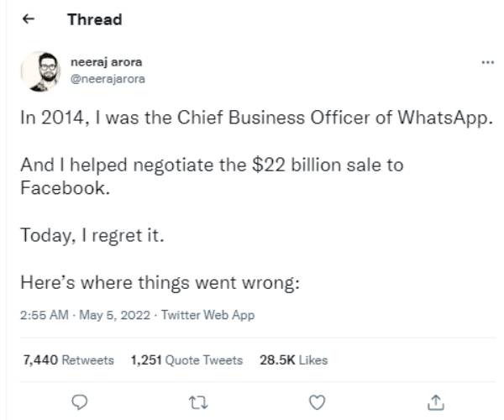Open neeraj arora's profile picture

pyautogui.click(x=39, y=71)
